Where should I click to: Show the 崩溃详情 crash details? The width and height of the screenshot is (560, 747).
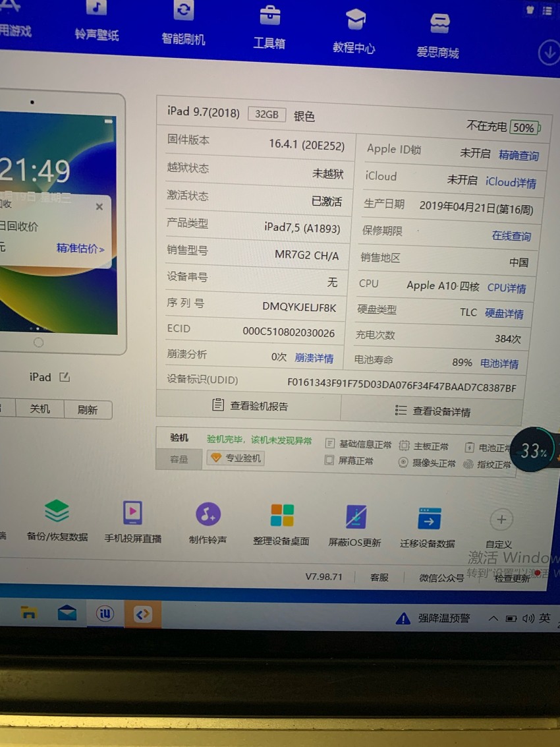point(314,358)
